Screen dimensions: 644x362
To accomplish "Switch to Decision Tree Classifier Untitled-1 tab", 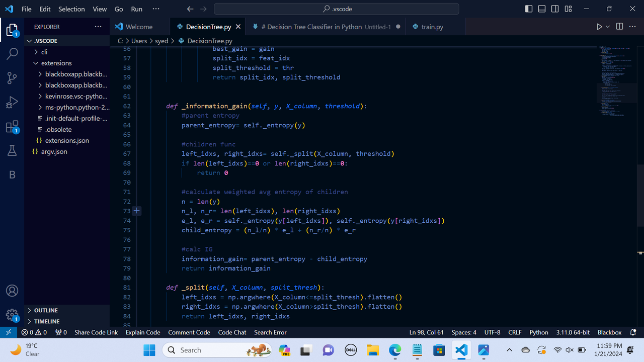I will click(326, 27).
